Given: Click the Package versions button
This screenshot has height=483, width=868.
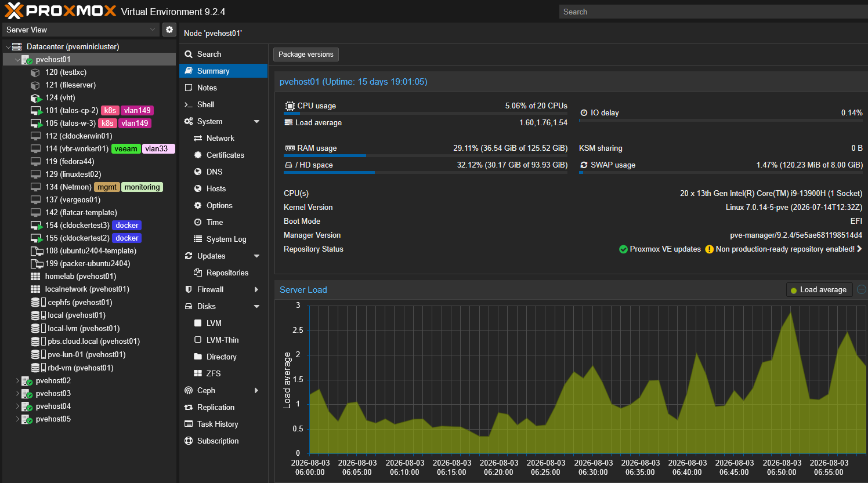Looking at the screenshot, I should 306,55.
